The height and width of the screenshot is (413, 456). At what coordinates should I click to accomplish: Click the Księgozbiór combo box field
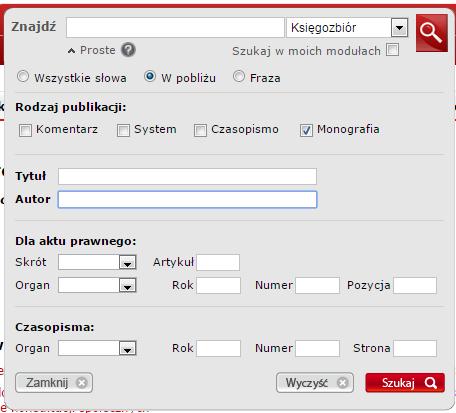pyautogui.click(x=347, y=28)
